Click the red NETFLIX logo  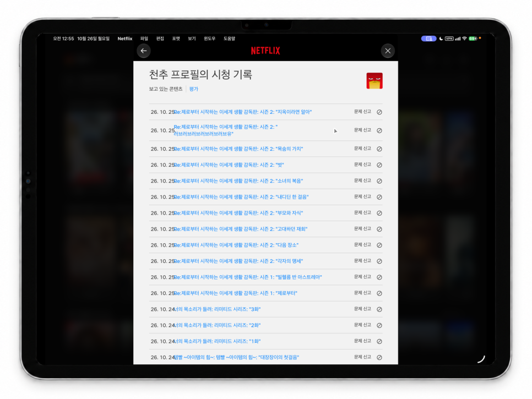(x=265, y=51)
